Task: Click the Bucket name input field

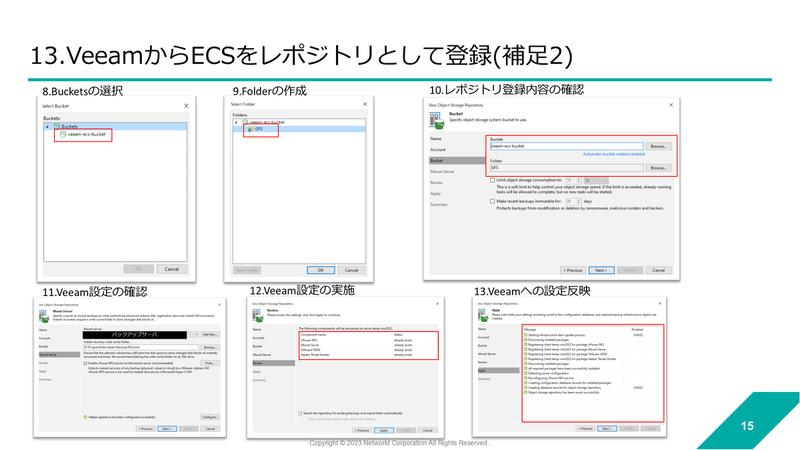Action: click(566, 146)
